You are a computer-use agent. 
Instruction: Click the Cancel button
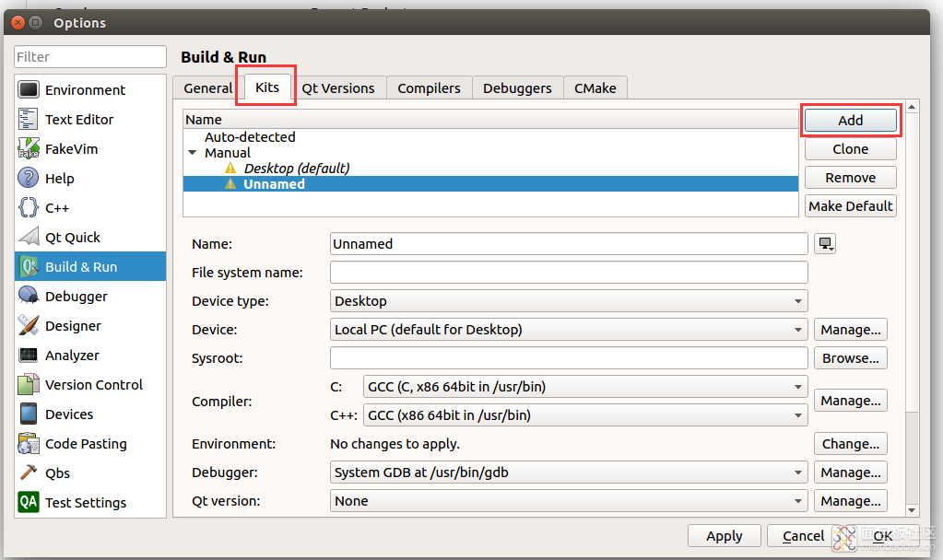coord(803,535)
